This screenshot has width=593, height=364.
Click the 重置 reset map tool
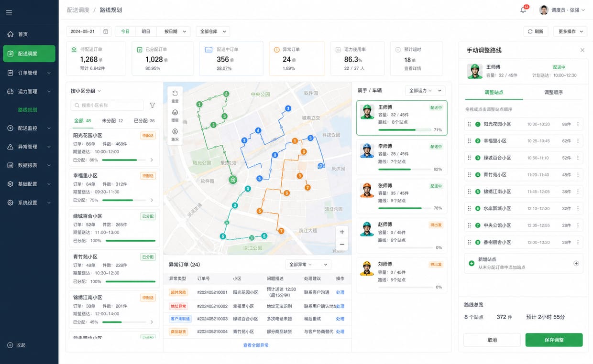click(x=175, y=96)
